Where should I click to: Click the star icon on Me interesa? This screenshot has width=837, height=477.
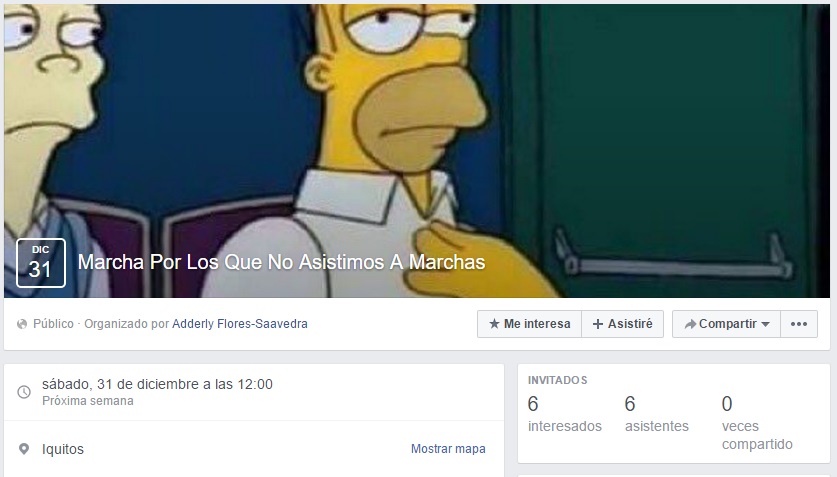pos(494,324)
